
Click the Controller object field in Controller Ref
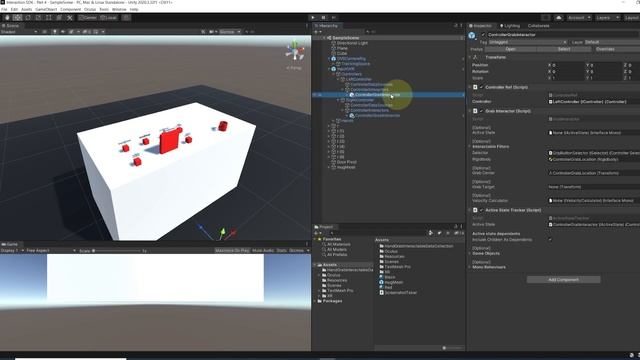click(x=594, y=101)
